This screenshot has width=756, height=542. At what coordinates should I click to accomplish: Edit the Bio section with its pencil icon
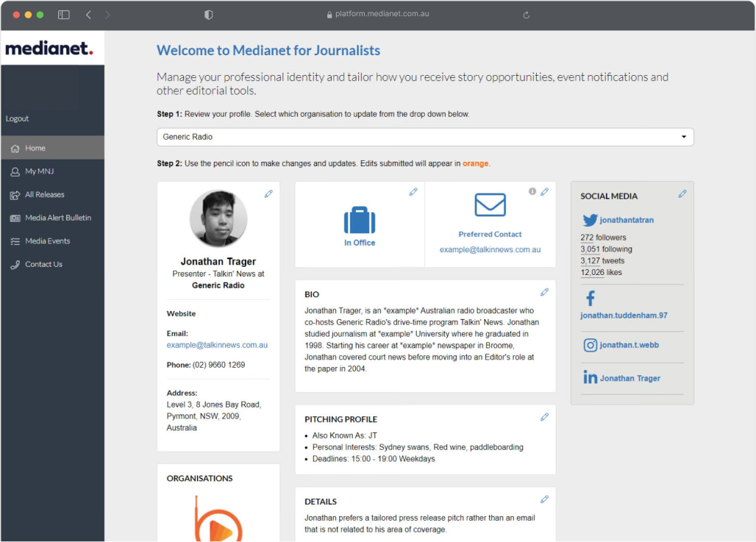(544, 292)
